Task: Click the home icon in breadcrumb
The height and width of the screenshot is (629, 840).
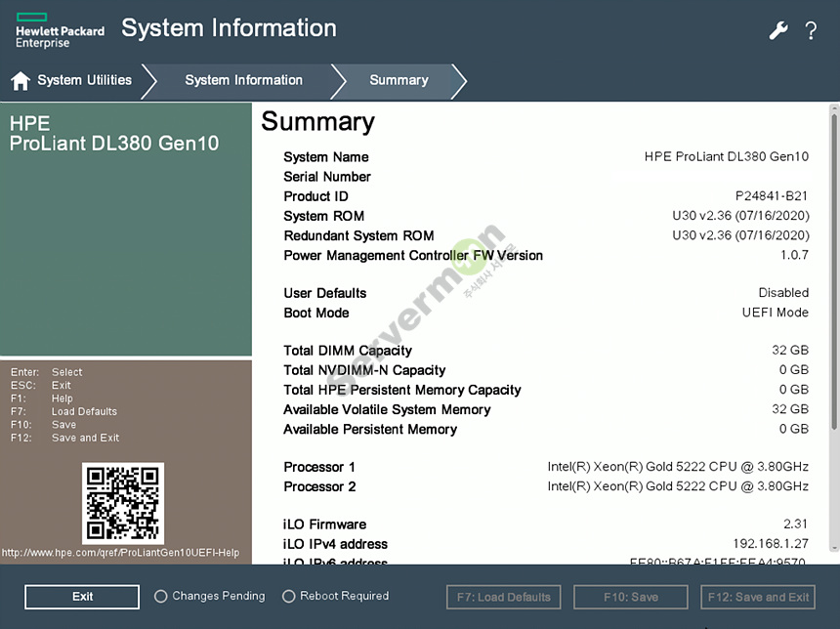Action: [x=21, y=81]
